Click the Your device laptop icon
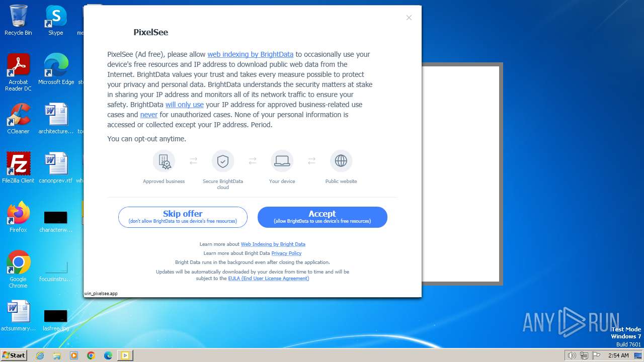Image resolution: width=644 pixels, height=362 pixels. pos(282,161)
